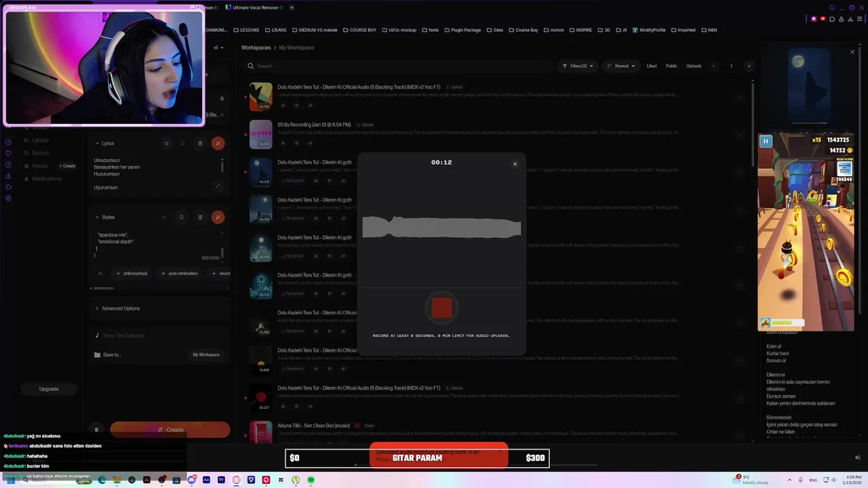Play the first Backing Track song thumbnail
The image size is (868, 488).
(261, 97)
